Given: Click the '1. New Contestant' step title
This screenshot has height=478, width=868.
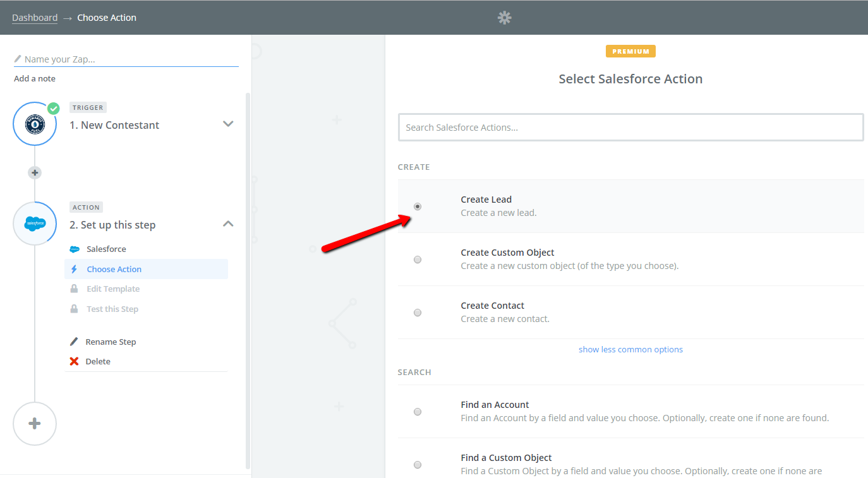Looking at the screenshot, I should pyautogui.click(x=114, y=125).
